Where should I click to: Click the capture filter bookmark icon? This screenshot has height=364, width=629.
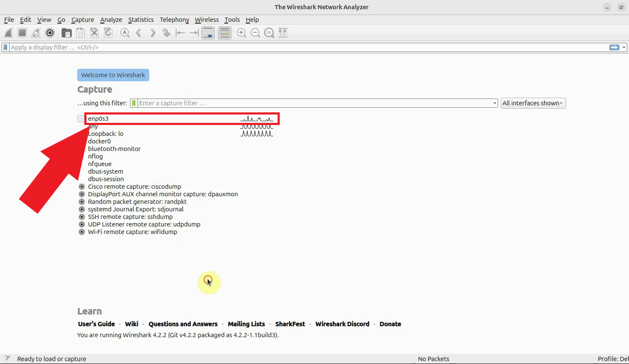(x=134, y=103)
